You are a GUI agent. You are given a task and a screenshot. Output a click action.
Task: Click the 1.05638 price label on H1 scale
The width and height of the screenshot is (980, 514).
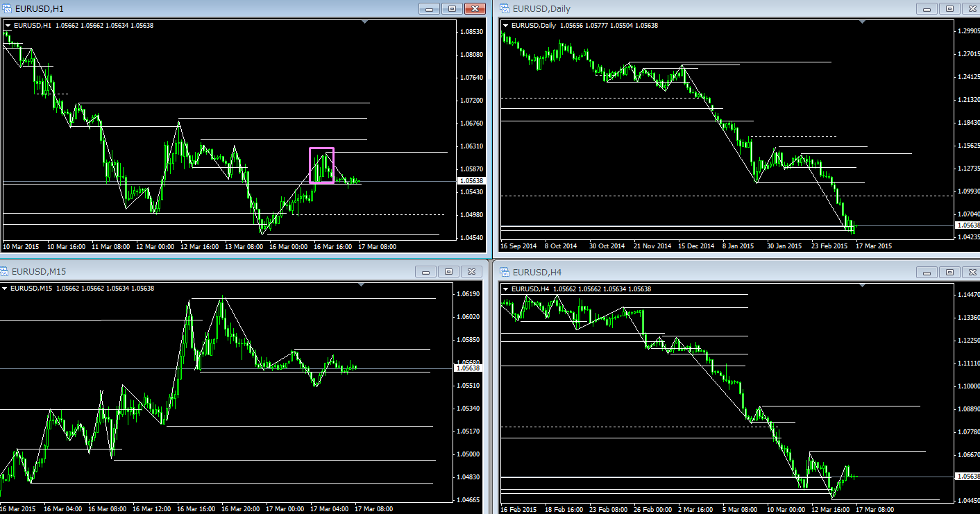pos(472,181)
